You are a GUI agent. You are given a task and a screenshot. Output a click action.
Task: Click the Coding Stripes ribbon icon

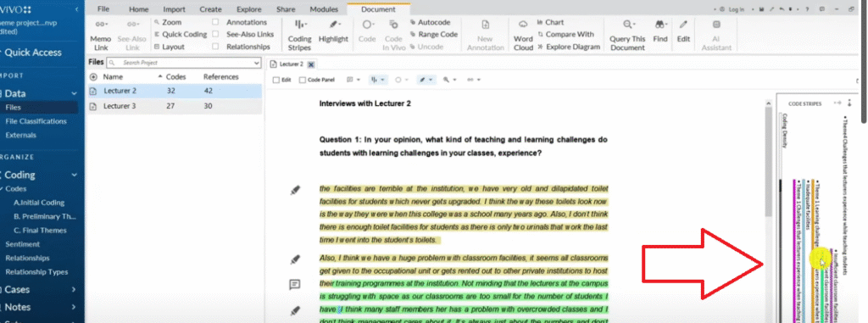(299, 25)
